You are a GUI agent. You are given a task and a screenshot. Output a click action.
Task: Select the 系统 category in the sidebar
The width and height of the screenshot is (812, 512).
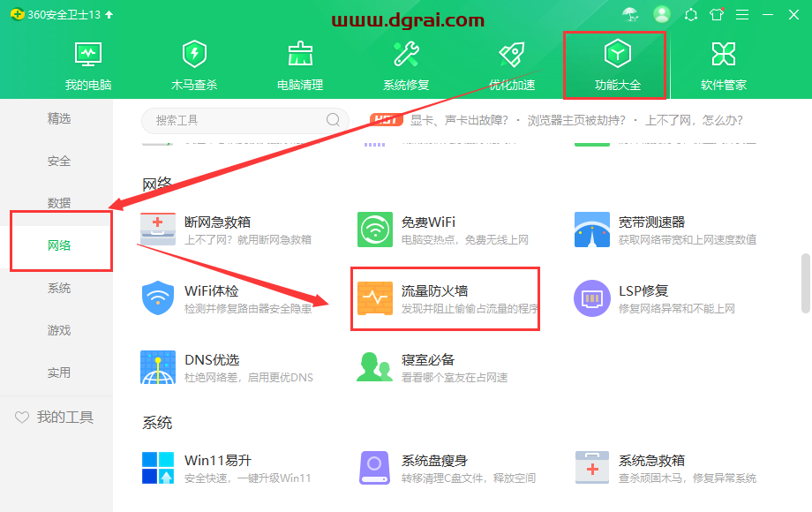point(58,287)
